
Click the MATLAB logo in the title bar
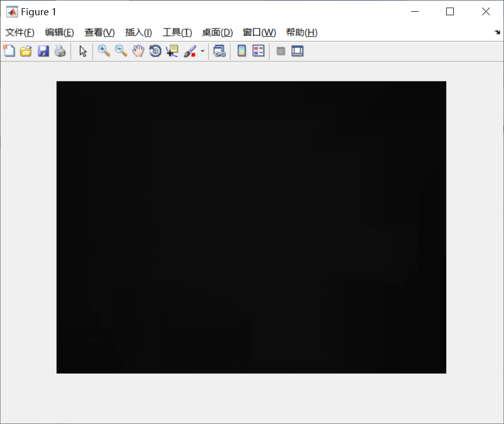12,12
